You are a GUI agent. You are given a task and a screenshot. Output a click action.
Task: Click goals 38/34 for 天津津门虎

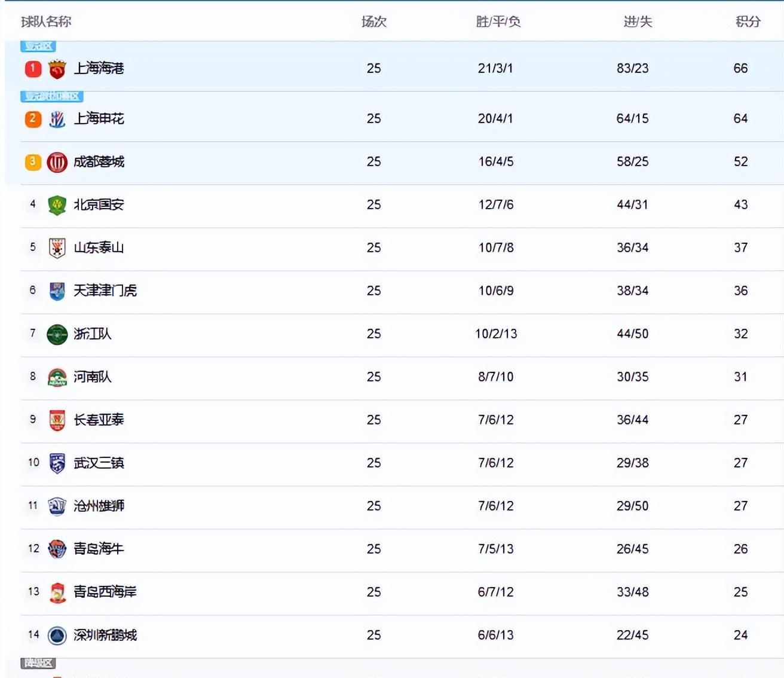point(633,291)
